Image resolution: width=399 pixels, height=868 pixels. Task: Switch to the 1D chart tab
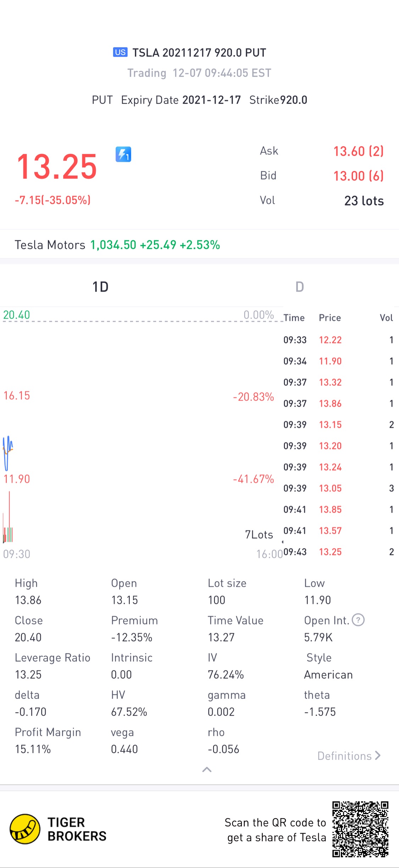coord(100,287)
